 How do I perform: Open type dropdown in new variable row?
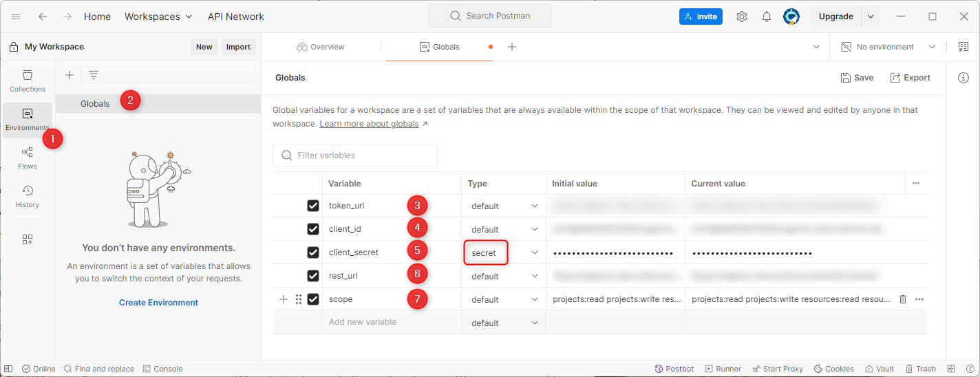point(504,323)
